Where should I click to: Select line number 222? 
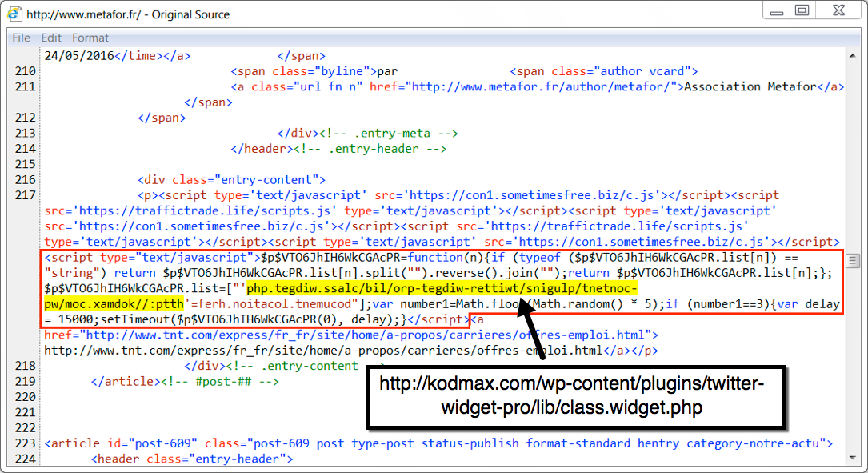tap(26, 428)
